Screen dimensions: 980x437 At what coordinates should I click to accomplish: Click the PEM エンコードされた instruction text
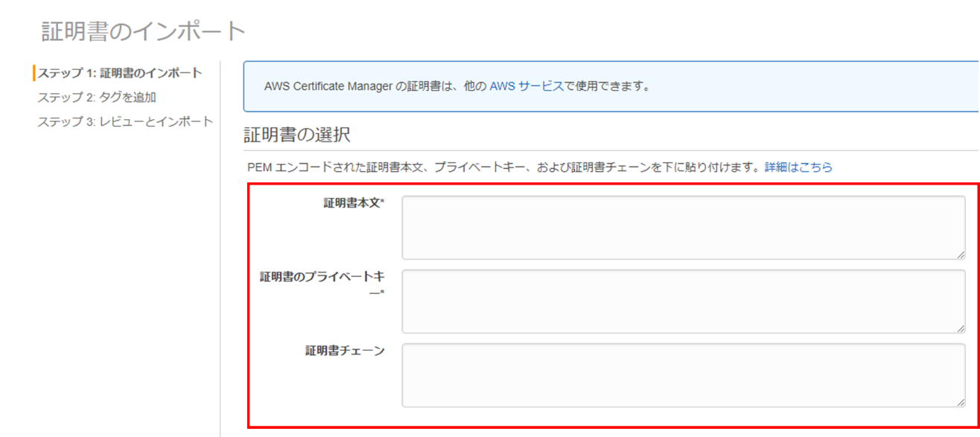click(505, 168)
